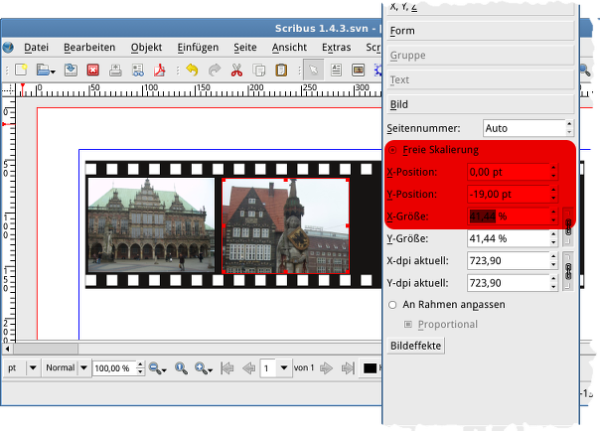Open the Normal display quality dropdown
This screenshot has width=600, height=431.
coord(83,368)
